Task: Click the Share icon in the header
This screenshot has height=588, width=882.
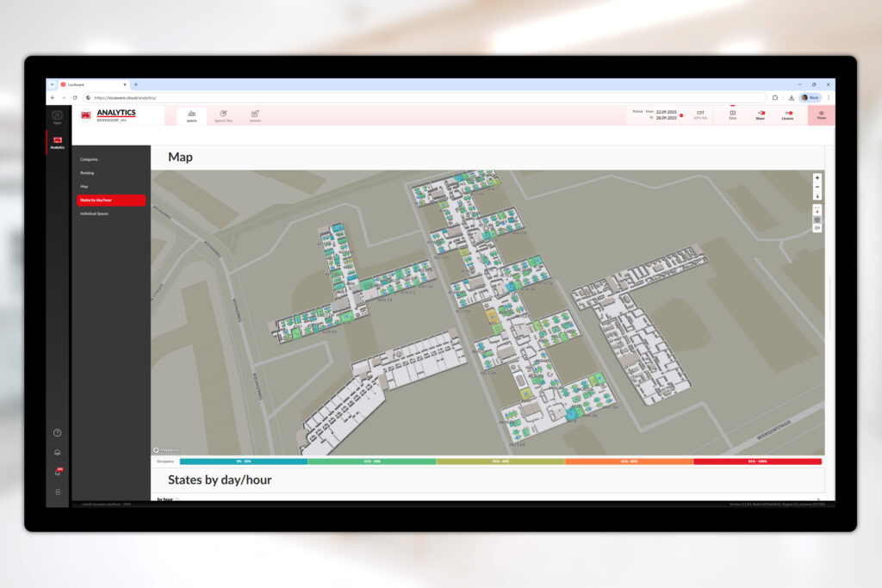Action: click(761, 115)
